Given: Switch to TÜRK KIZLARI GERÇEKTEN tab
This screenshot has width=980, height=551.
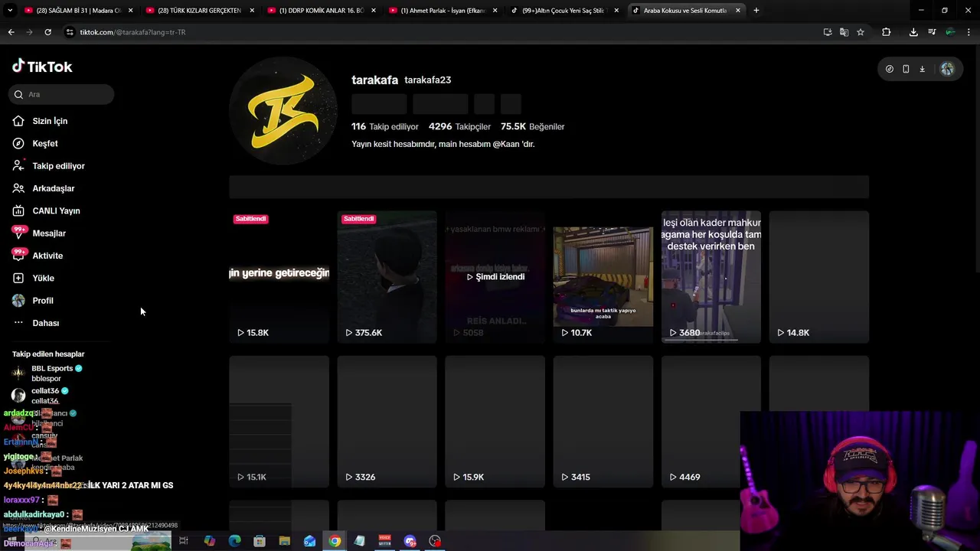Looking at the screenshot, I should pyautogui.click(x=199, y=11).
